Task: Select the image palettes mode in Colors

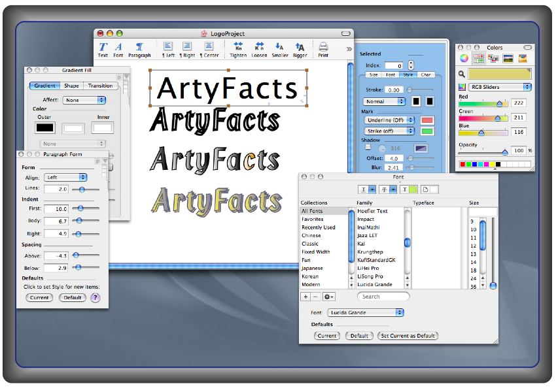Action: 508,58
